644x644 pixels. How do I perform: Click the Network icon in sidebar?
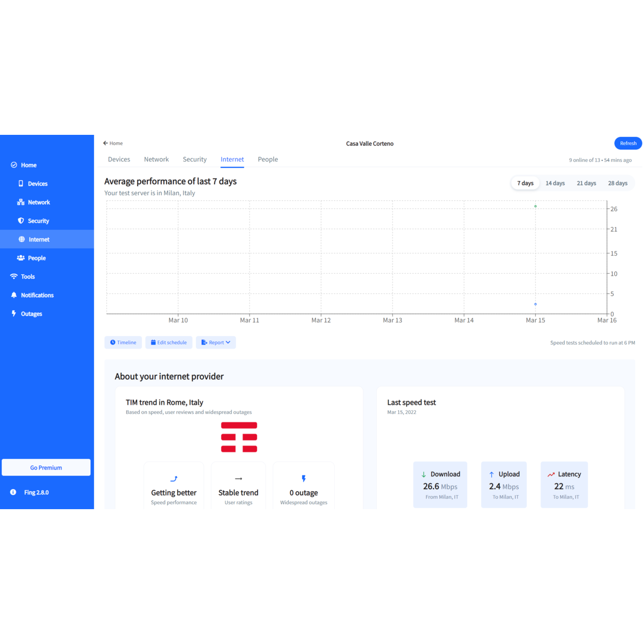click(21, 202)
